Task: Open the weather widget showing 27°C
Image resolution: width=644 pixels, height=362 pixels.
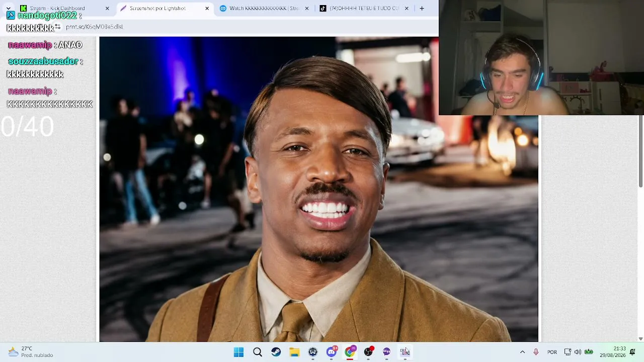Action: [31, 352]
